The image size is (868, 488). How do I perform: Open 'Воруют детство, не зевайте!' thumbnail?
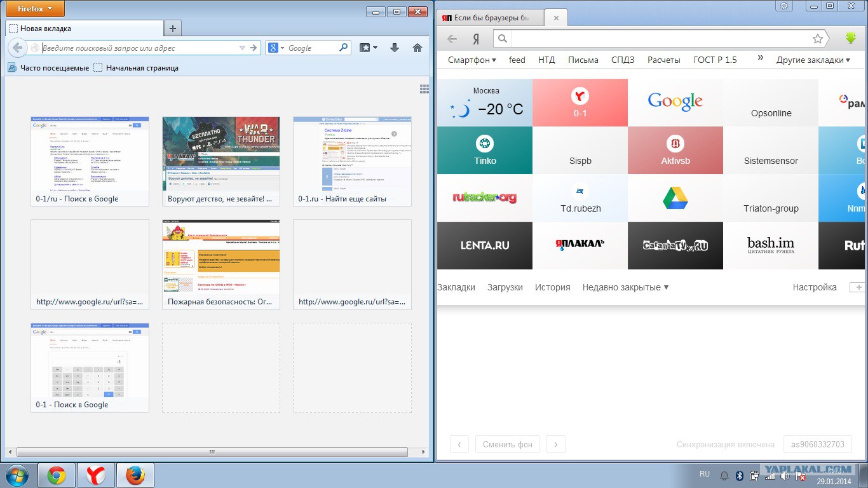pyautogui.click(x=221, y=161)
